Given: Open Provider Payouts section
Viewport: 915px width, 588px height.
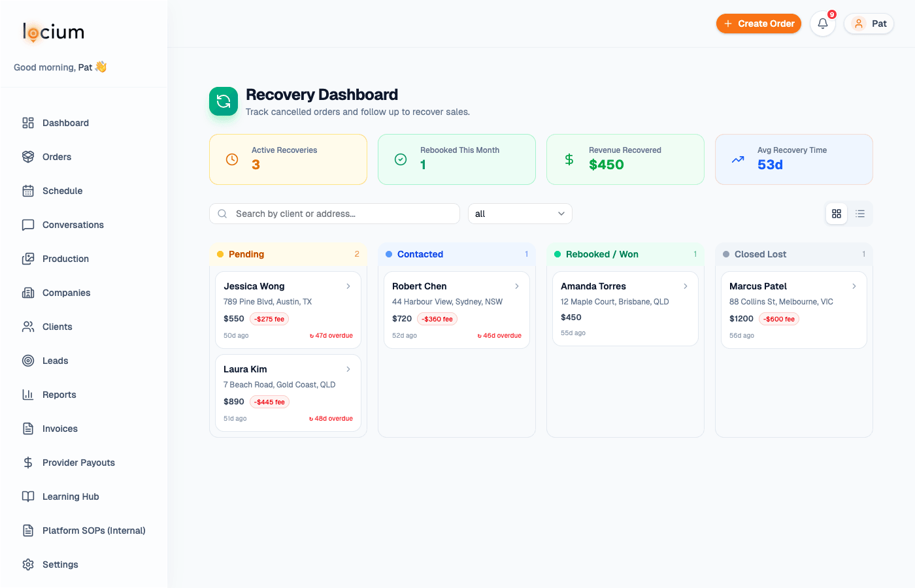Looking at the screenshot, I should click(x=84, y=463).
